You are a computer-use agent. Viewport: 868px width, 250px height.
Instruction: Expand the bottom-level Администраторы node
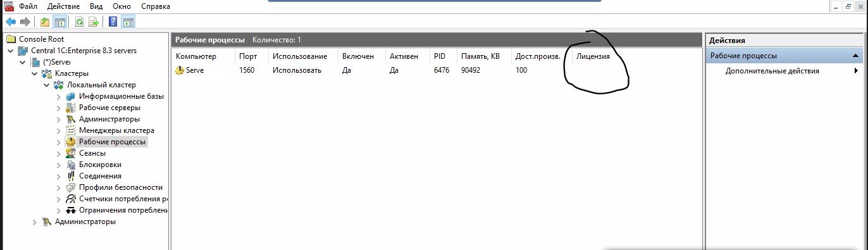tap(35, 222)
